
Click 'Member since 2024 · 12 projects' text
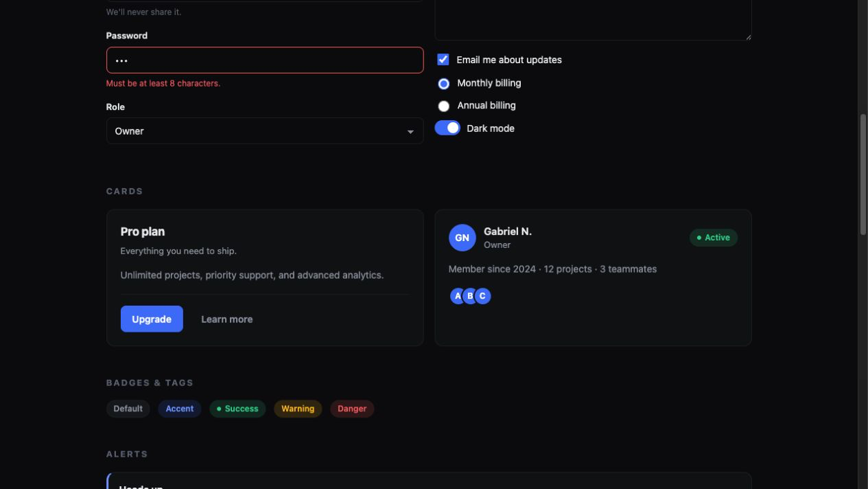point(520,269)
